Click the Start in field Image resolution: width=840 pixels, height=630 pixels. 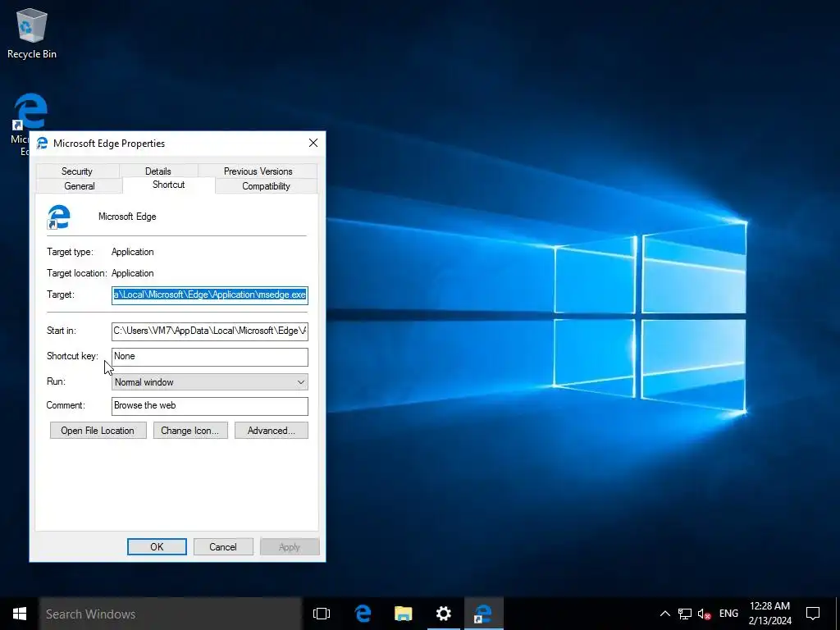(209, 331)
